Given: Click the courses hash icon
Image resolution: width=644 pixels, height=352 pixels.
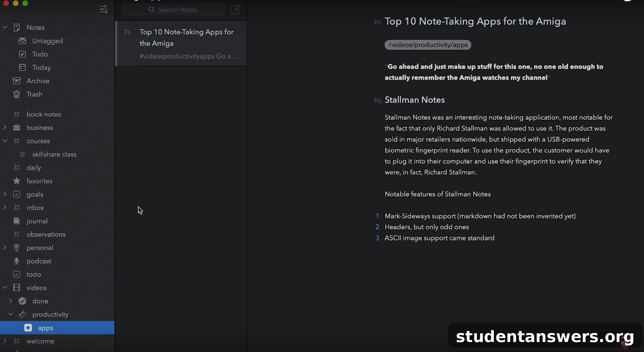Looking at the screenshot, I should pos(16,141).
